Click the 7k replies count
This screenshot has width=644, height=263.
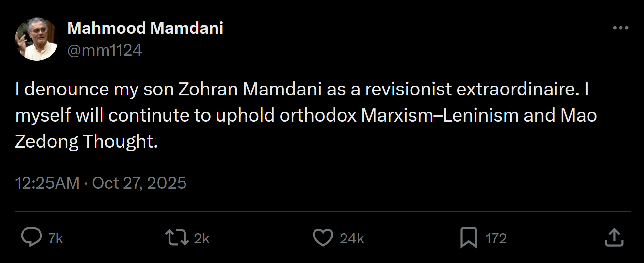coord(56,238)
